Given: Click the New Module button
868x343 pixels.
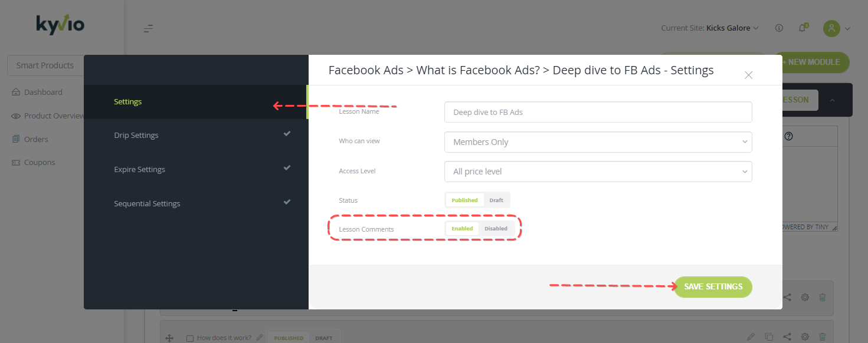Looking at the screenshot, I should (x=815, y=62).
